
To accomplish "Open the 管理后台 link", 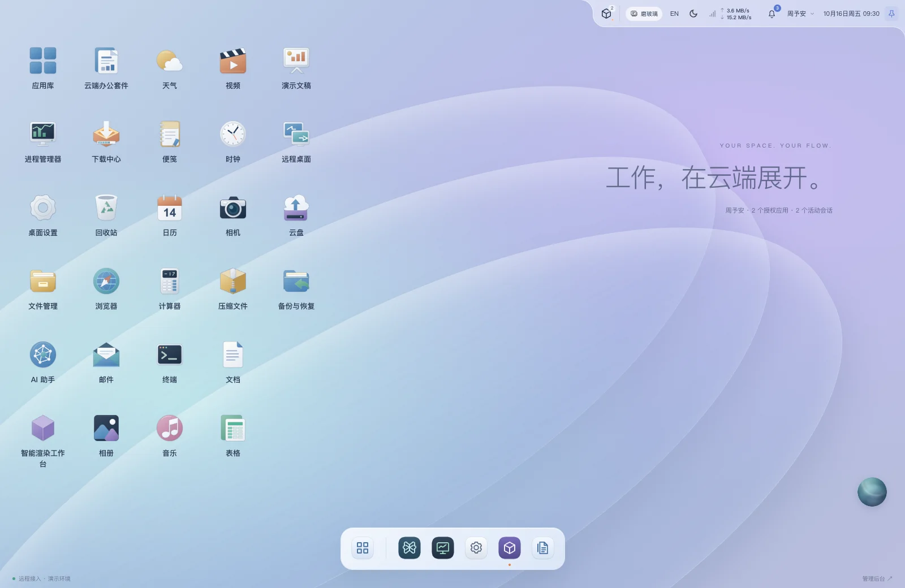I will point(877,578).
